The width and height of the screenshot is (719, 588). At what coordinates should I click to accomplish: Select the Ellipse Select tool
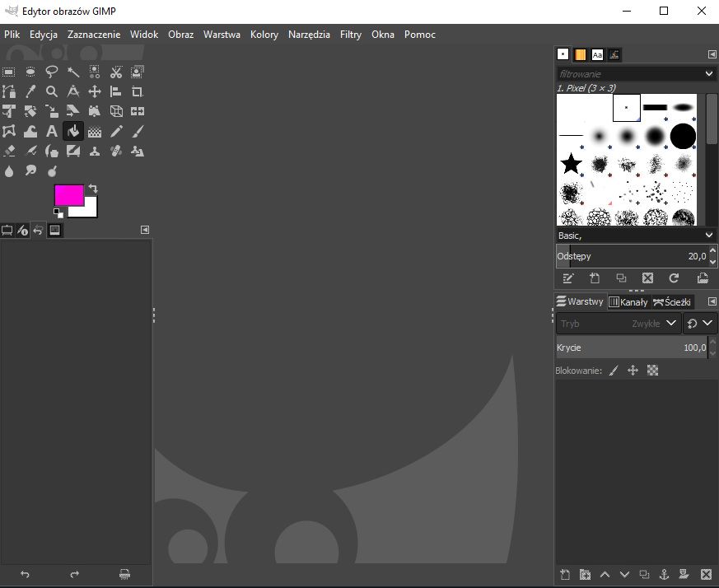click(30, 72)
